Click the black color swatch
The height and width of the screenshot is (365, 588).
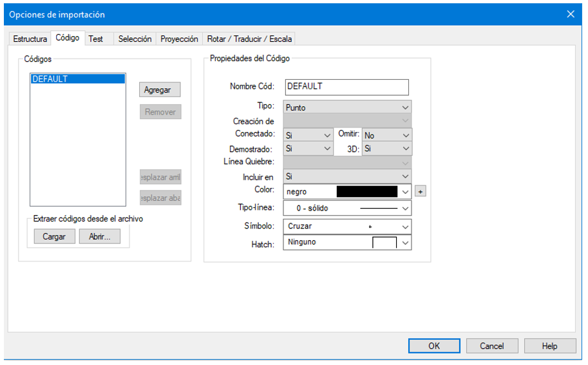pos(366,191)
